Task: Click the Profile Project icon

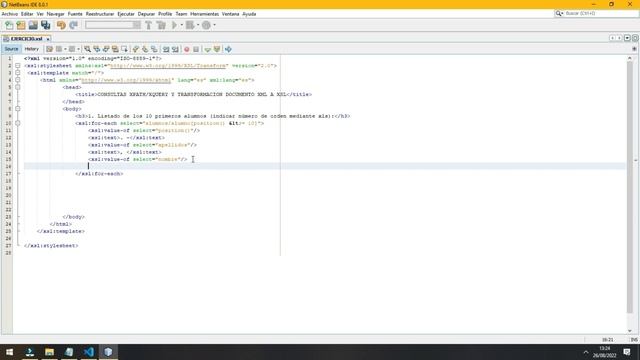Action: 207,25
